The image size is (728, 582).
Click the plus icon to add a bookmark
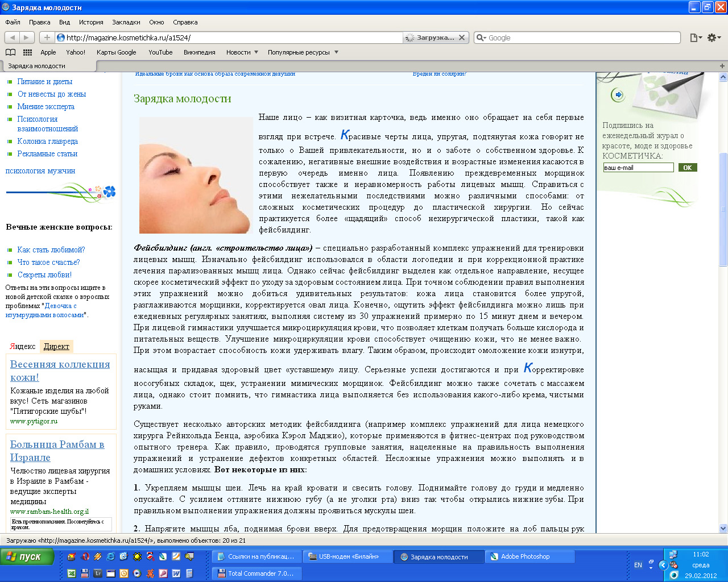point(47,38)
